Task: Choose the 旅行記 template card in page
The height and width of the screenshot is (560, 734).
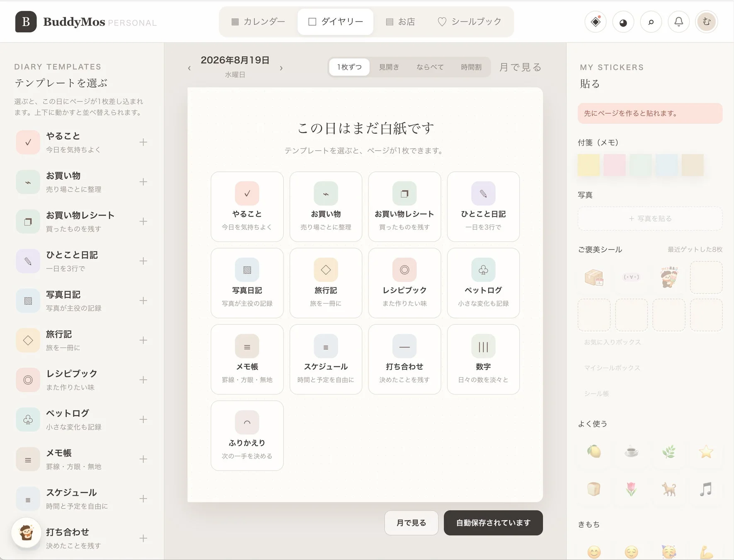Action: (326, 283)
